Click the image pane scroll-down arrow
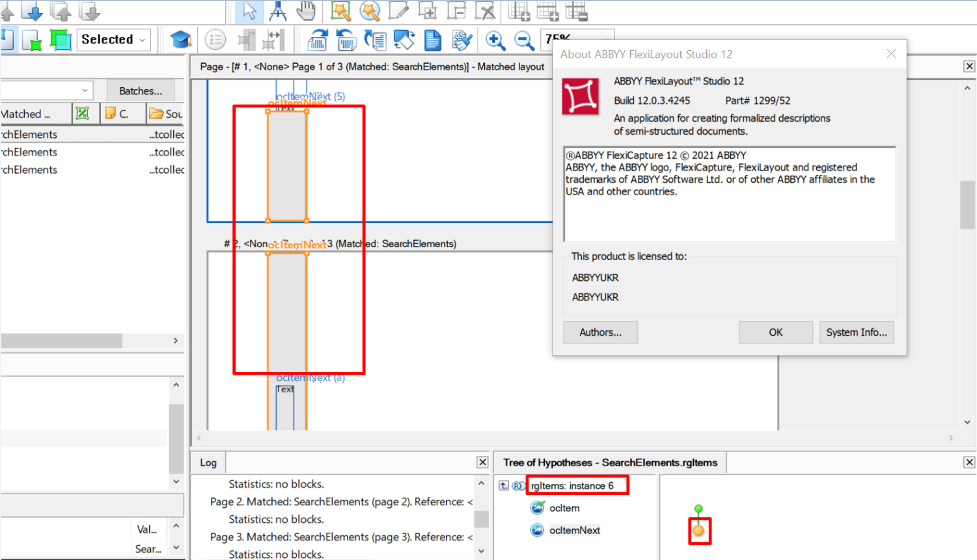 click(x=967, y=421)
